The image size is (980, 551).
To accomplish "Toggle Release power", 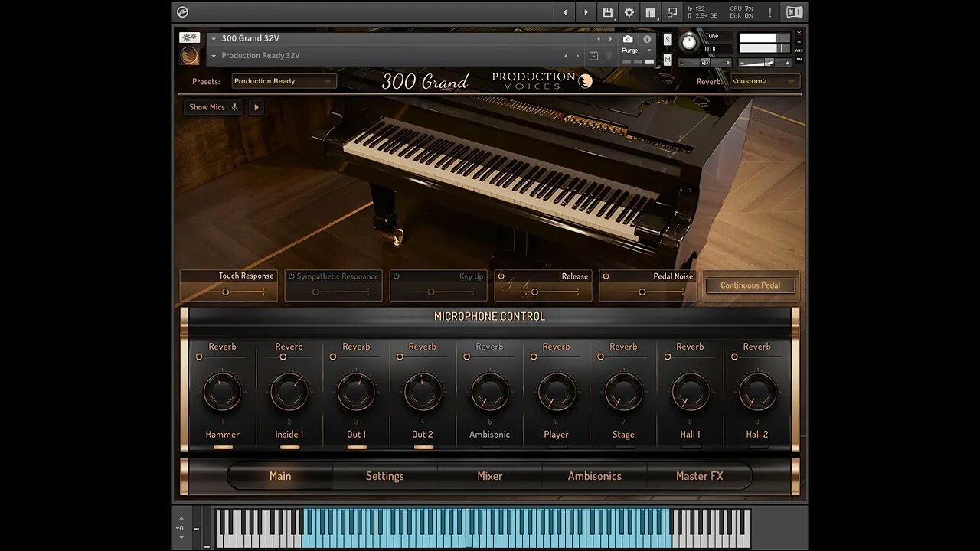I will tap(501, 276).
